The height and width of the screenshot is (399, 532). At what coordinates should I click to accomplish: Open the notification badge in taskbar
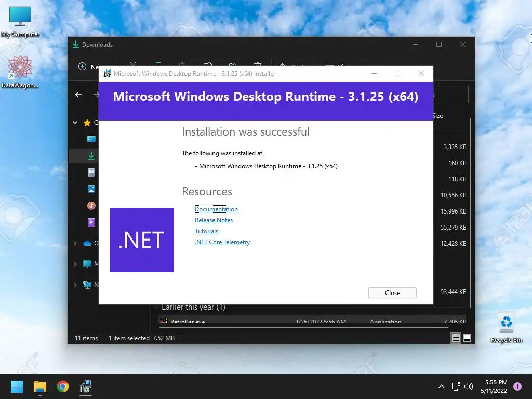point(517,387)
